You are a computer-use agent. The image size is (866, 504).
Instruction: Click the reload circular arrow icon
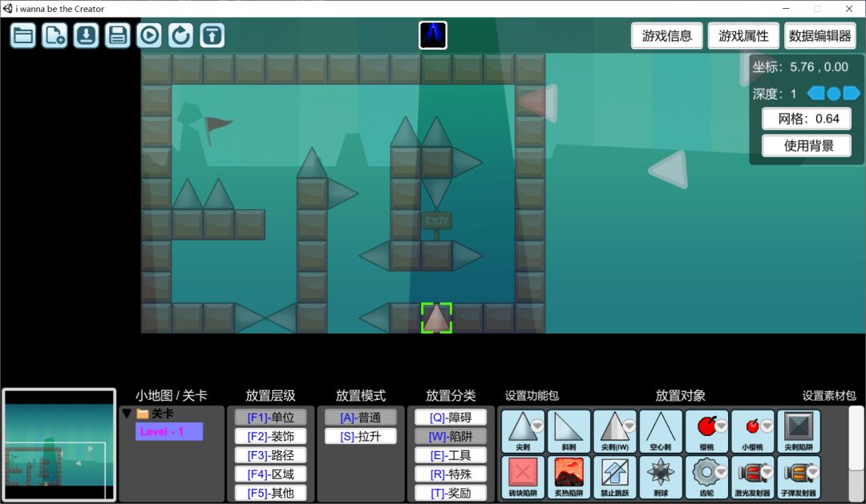(180, 35)
